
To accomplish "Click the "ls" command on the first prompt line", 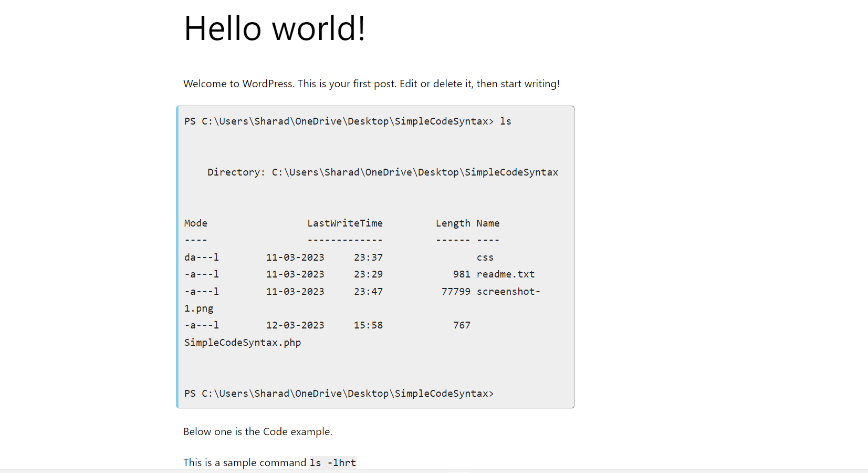I will click(505, 121).
